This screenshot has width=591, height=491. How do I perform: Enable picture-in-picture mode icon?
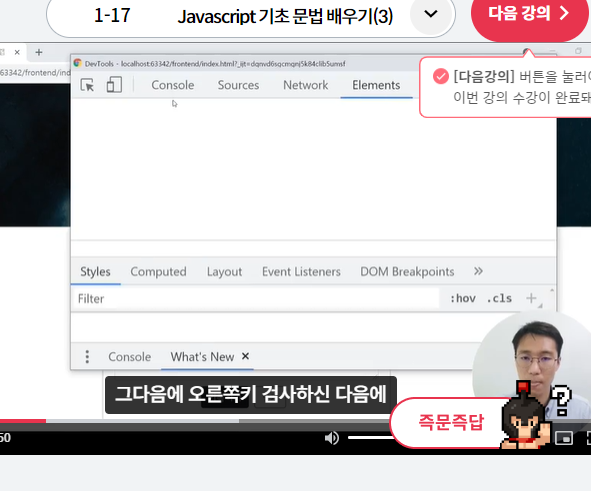(x=563, y=438)
